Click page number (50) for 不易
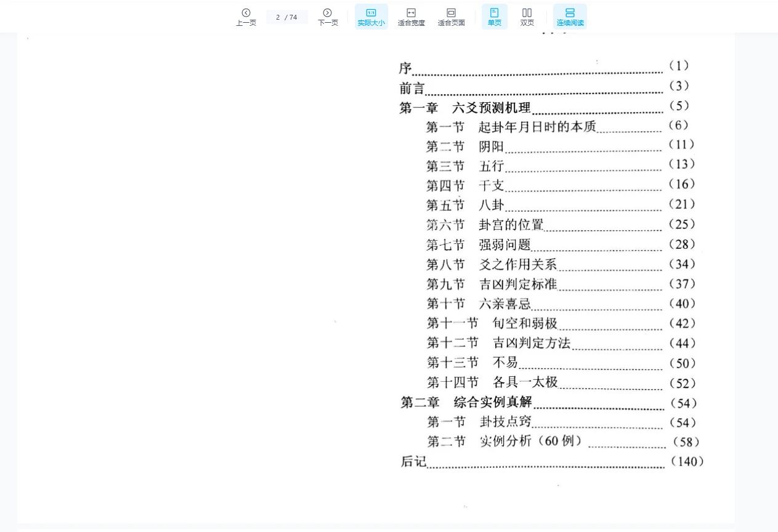778x532 pixels. 682,363
